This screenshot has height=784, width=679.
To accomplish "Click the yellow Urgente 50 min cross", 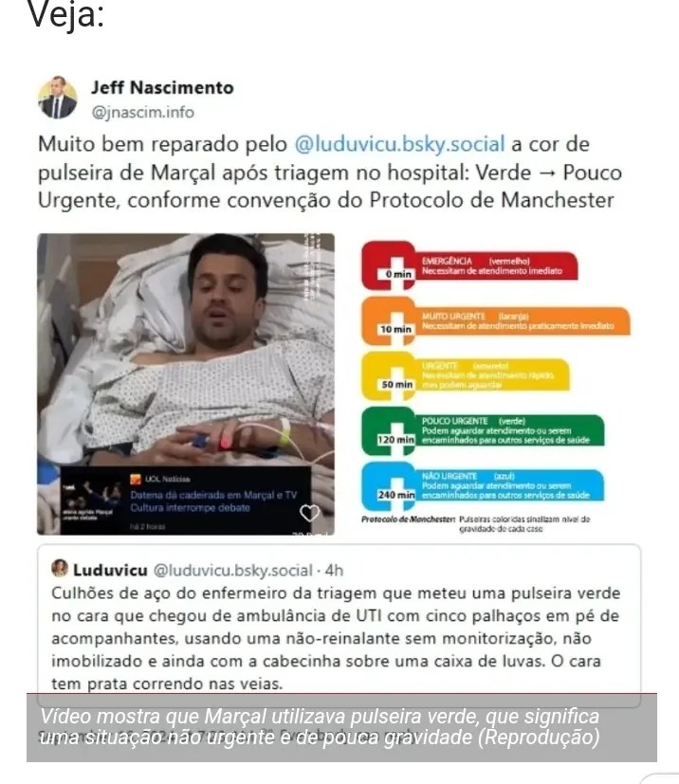I will (x=389, y=376).
